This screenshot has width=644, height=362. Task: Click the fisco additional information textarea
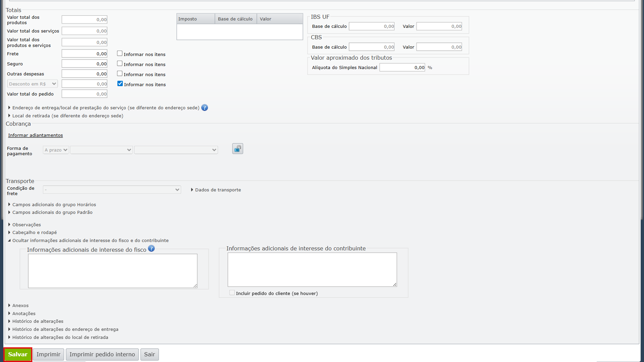113,271
